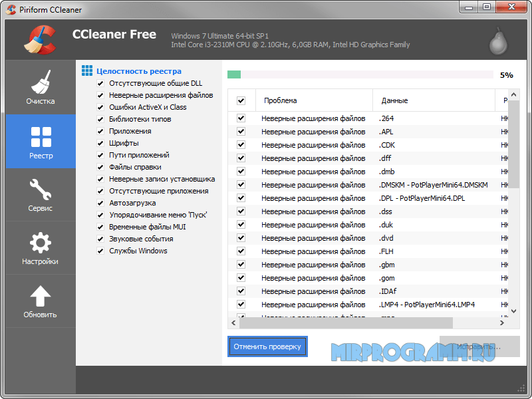The image size is (532, 399).
Task: Toggle Файлы справки checkbox
Action: point(100,168)
